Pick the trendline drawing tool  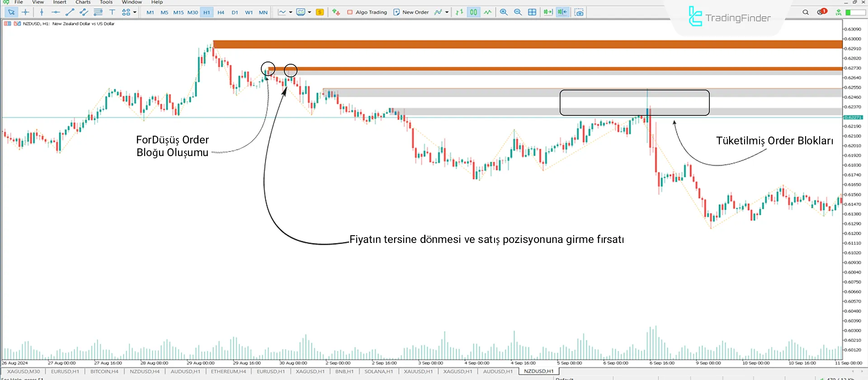click(70, 12)
